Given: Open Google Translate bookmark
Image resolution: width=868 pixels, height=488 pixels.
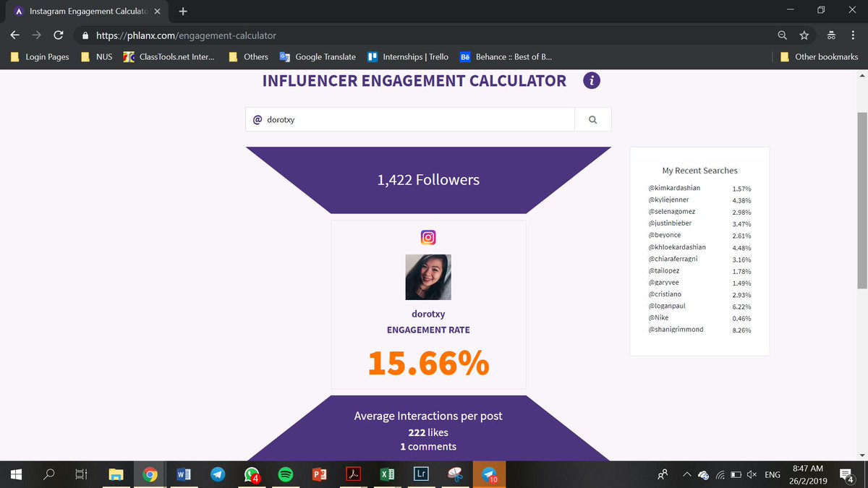Looking at the screenshot, I should (318, 56).
